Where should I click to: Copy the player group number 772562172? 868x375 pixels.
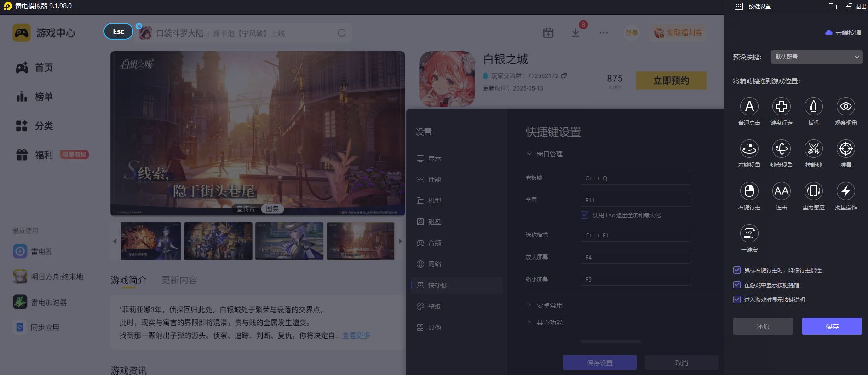pos(564,75)
